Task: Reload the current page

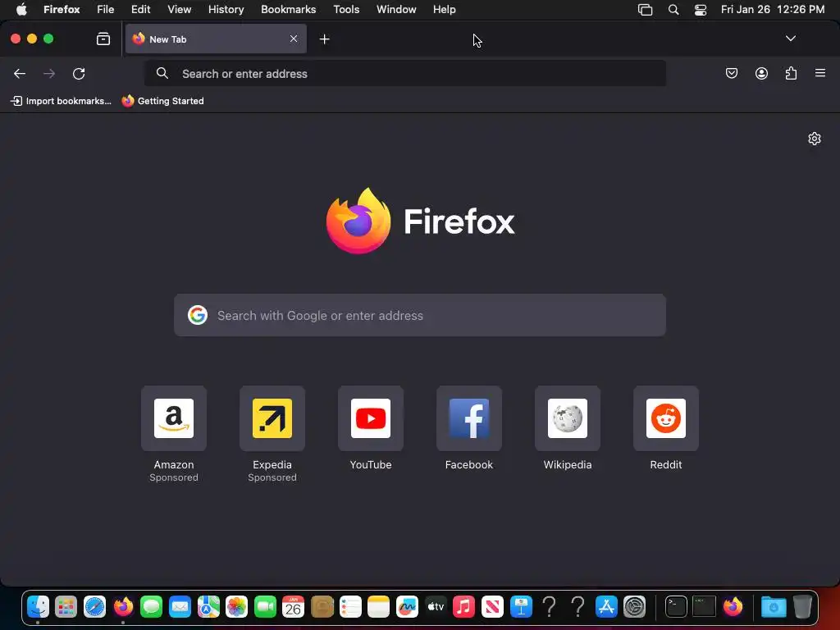Action: [79, 73]
